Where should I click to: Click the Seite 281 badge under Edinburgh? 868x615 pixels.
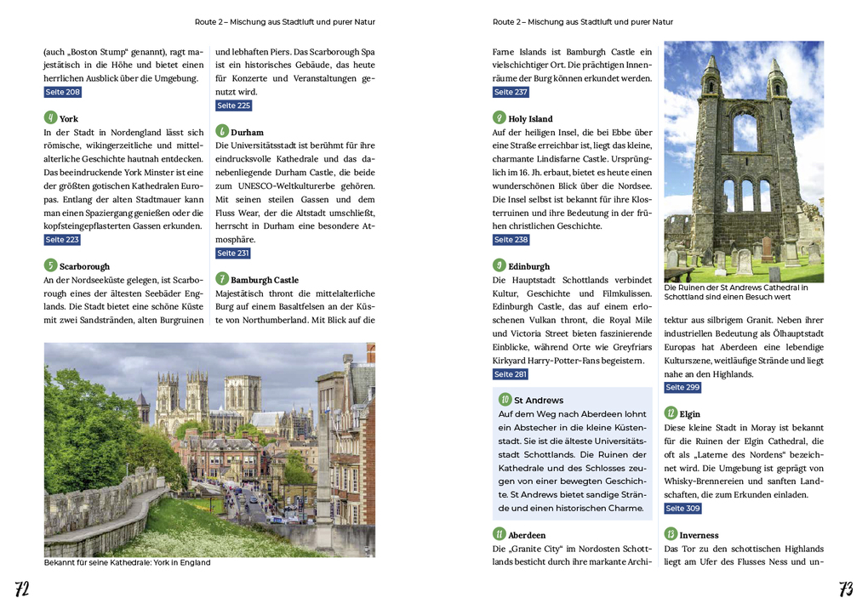[x=511, y=373]
